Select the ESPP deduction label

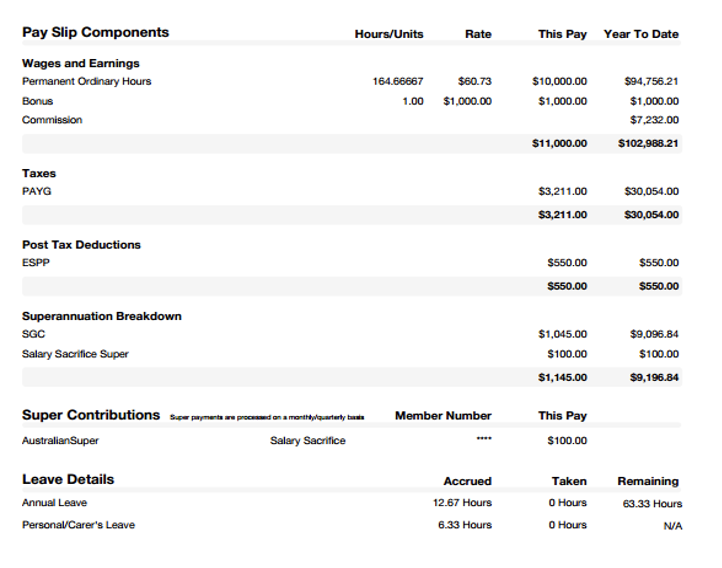click(x=35, y=263)
